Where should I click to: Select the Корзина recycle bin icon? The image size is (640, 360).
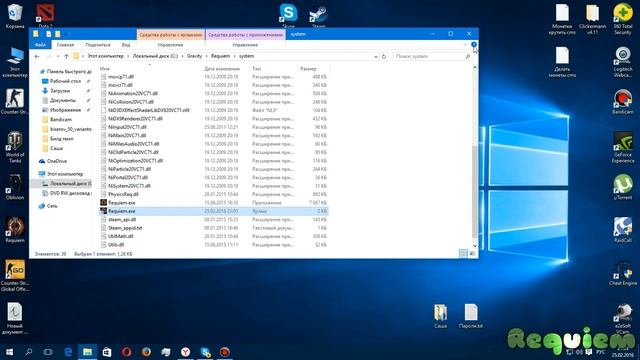15,15
